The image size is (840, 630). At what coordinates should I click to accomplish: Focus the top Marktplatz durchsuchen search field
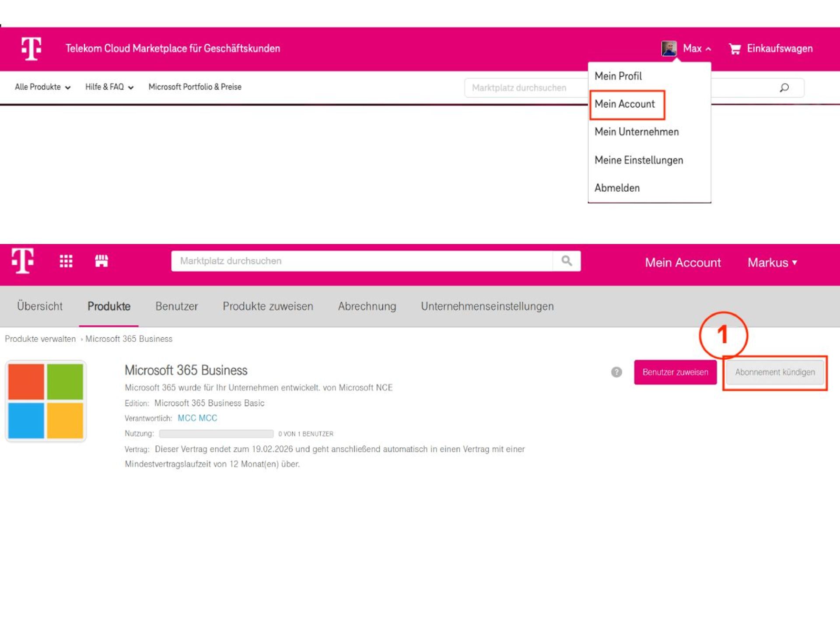pos(526,87)
